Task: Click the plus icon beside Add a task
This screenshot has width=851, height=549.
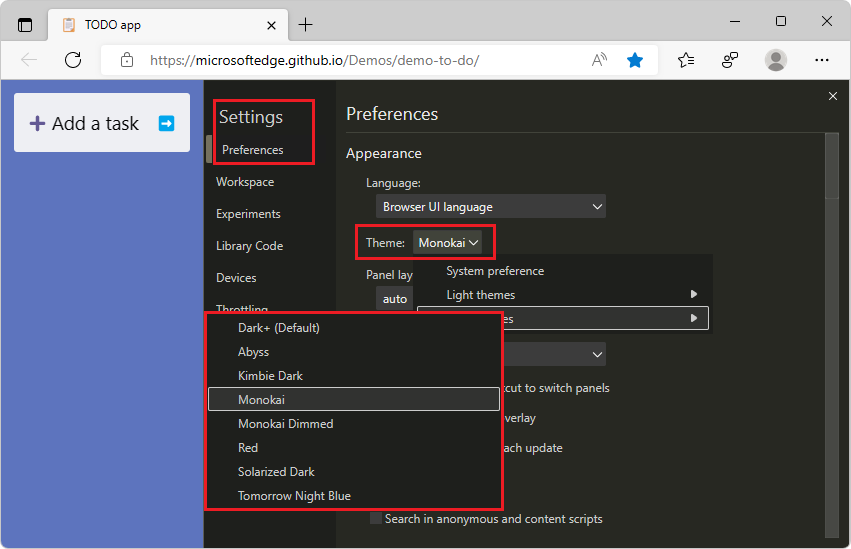Action: point(37,123)
